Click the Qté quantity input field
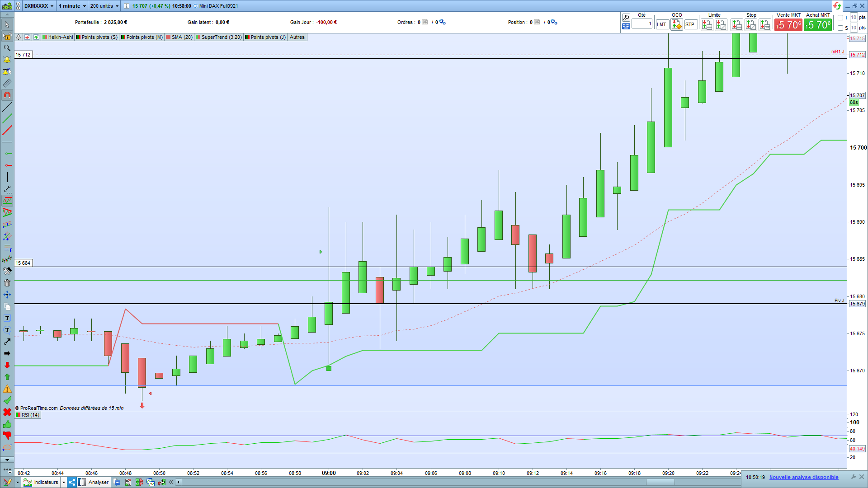868x488 pixels. [642, 24]
